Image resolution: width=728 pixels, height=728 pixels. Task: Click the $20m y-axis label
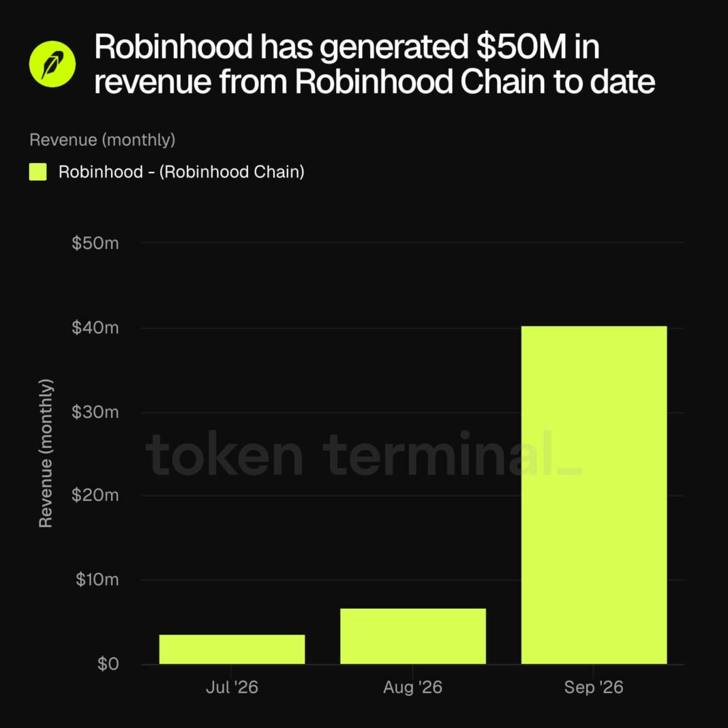click(95, 496)
